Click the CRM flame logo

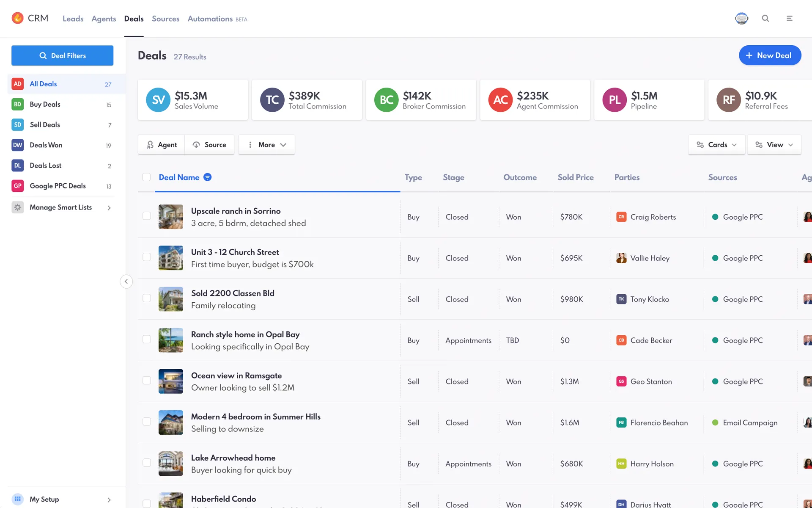[x=17, y=18]
